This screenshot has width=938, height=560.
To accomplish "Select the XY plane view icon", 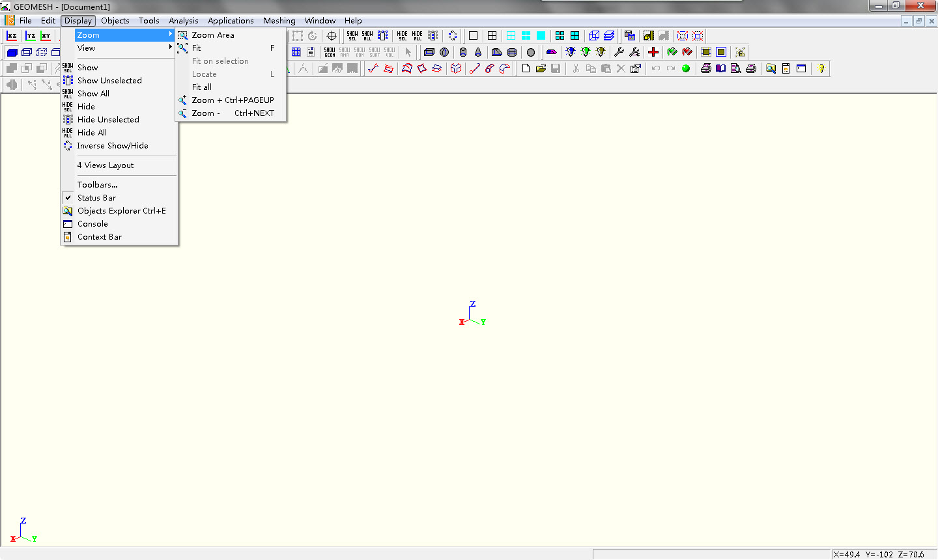I will tap(46, 36).
